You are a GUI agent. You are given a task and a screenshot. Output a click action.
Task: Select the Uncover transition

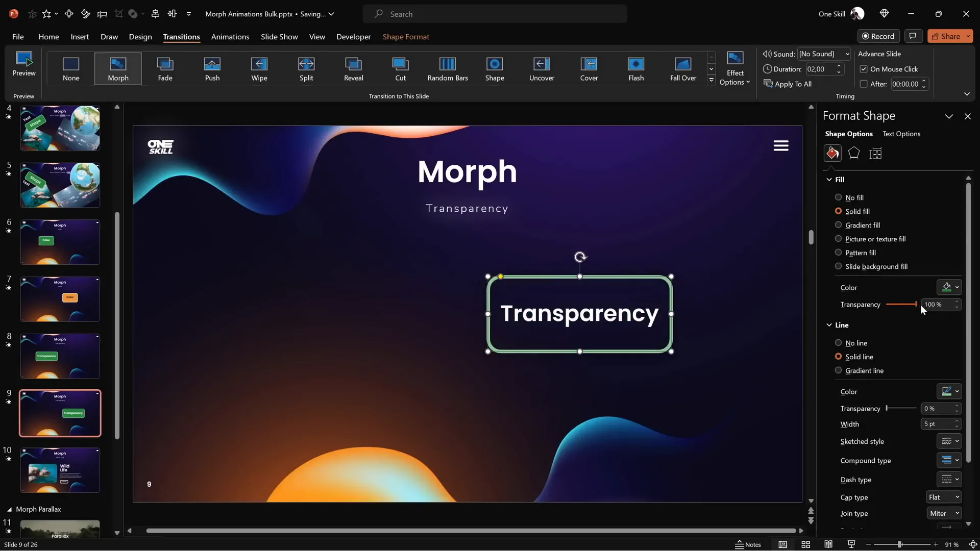click(542, 69)
